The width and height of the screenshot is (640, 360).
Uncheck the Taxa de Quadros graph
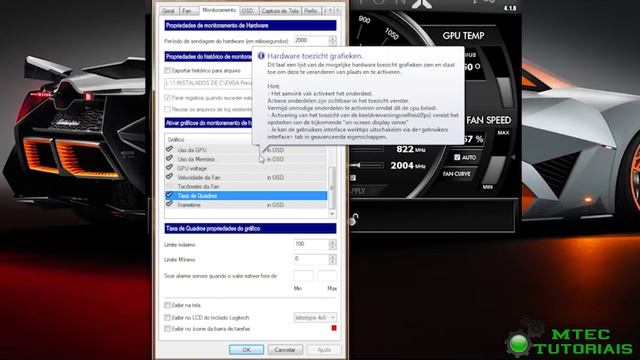pyautogui.click(x=169, y=195)
